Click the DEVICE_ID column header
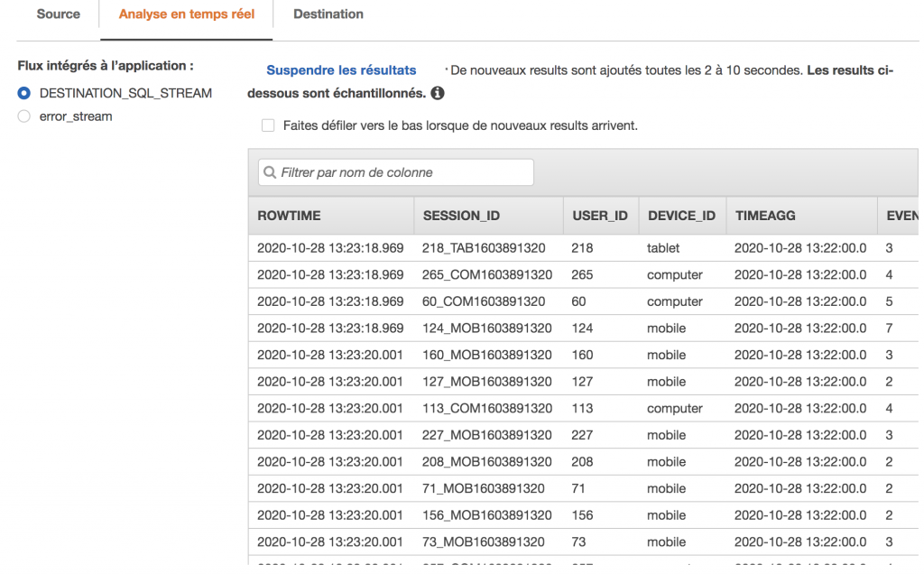The image size is (924, 574). point(681,216)
